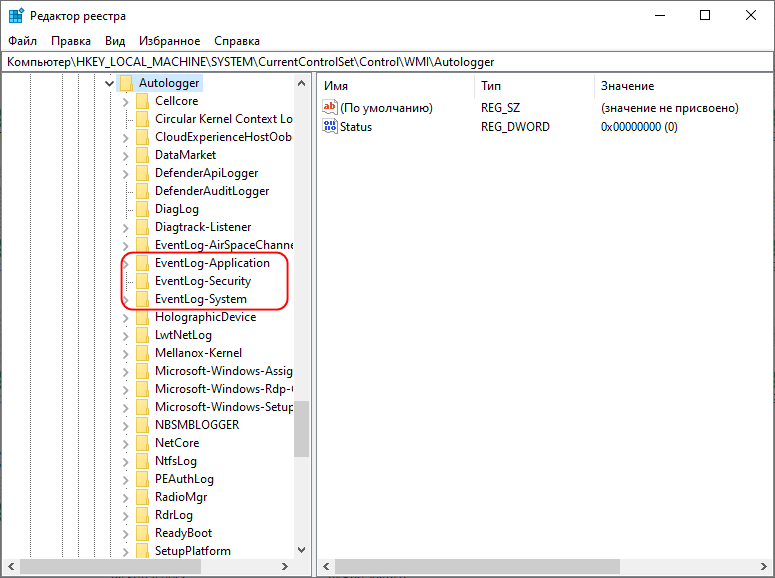Expand the NetCore key
This screenshot has height=578, width=775.
[126, 444]
